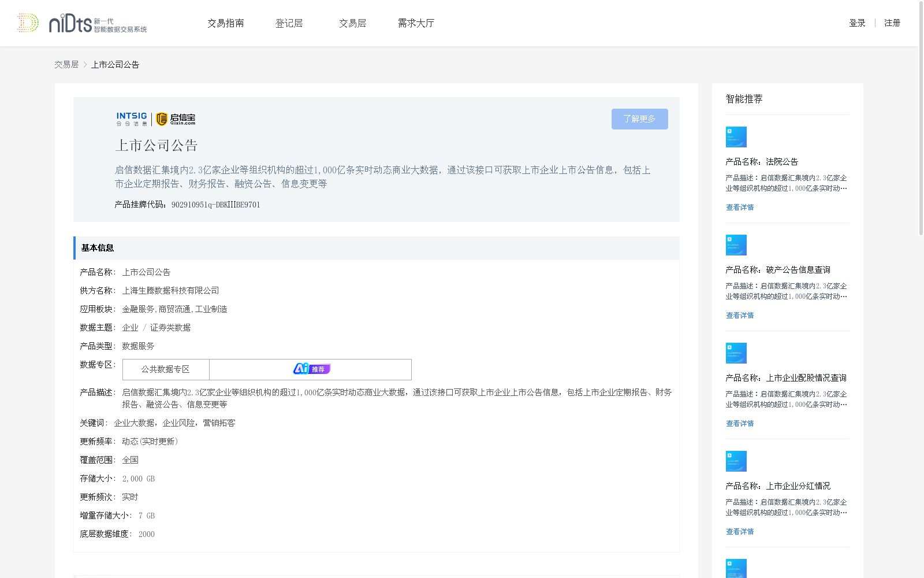Image resolution: width=924 pixels, height=578 pixels.
Task: Click the page vertical scrollbar
Action: tap(921, 118)
